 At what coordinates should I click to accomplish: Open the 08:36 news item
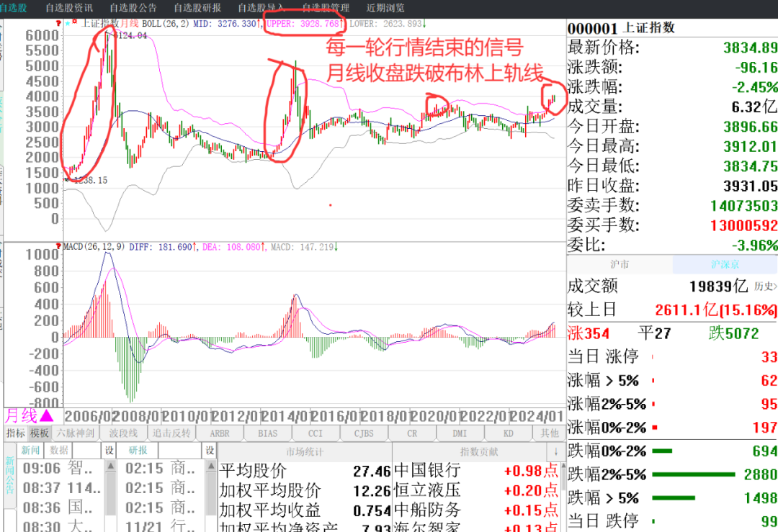pyautogui.click(x=58, y=508)
